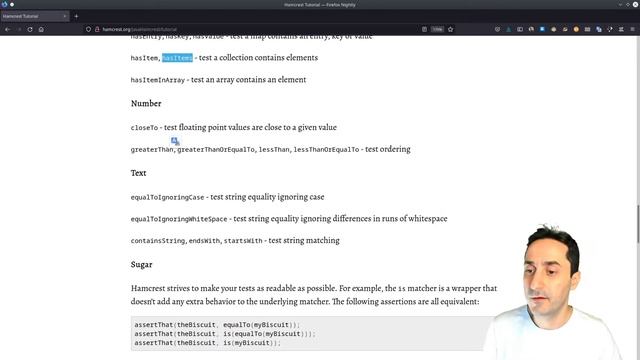Screen dimensions: 640x360
Task: Open tracking protection shield icon
Action: coord(88,29)
